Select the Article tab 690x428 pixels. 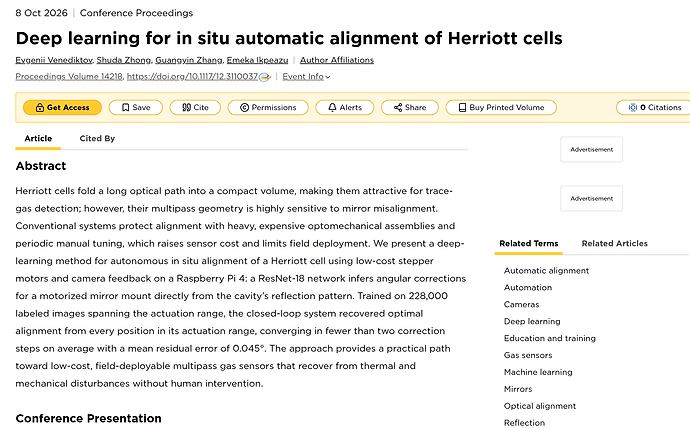38,139
